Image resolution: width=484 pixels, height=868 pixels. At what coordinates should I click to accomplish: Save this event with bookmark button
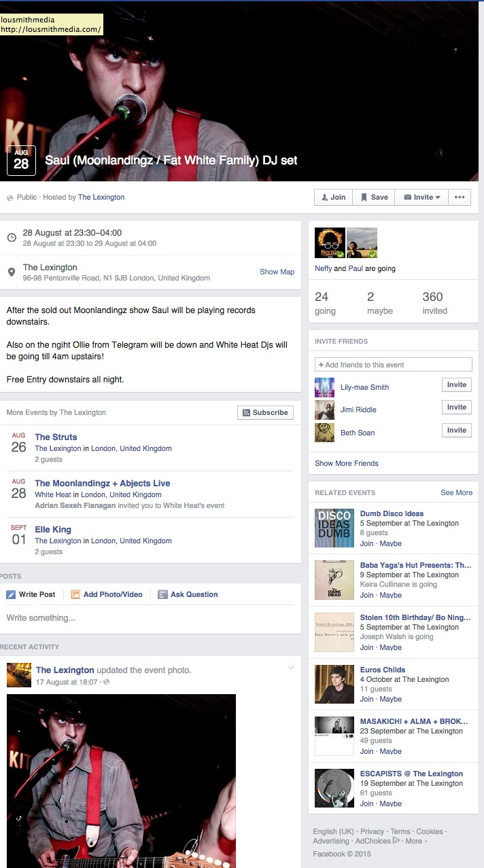pyautogui.click(x=374, y=197)
